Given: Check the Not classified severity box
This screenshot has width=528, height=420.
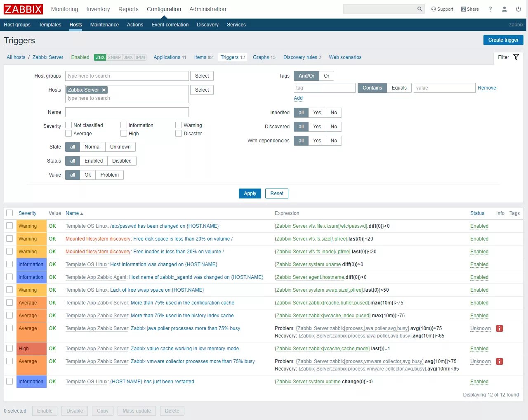Looking at the screenshot, I should [x=69, y=125].
